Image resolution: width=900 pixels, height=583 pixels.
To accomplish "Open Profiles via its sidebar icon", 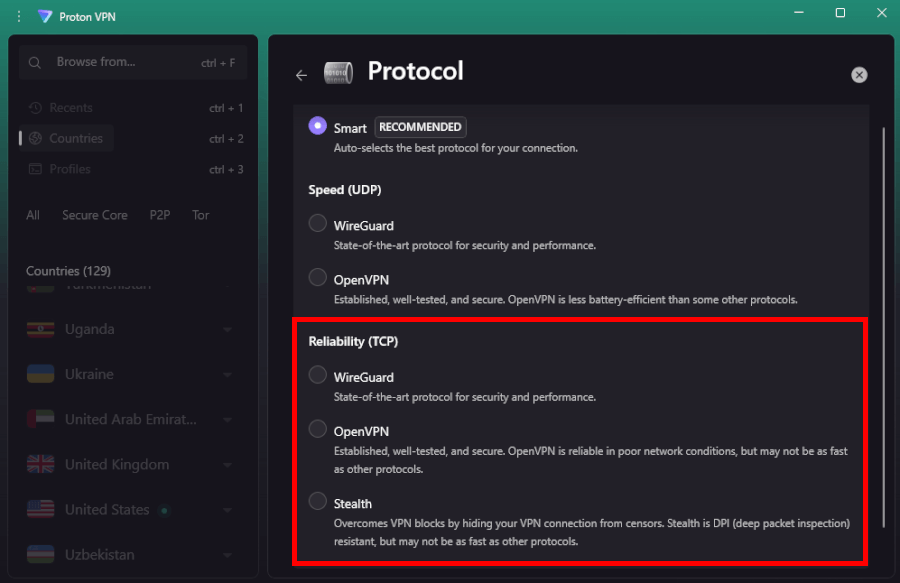I will 35,169.
